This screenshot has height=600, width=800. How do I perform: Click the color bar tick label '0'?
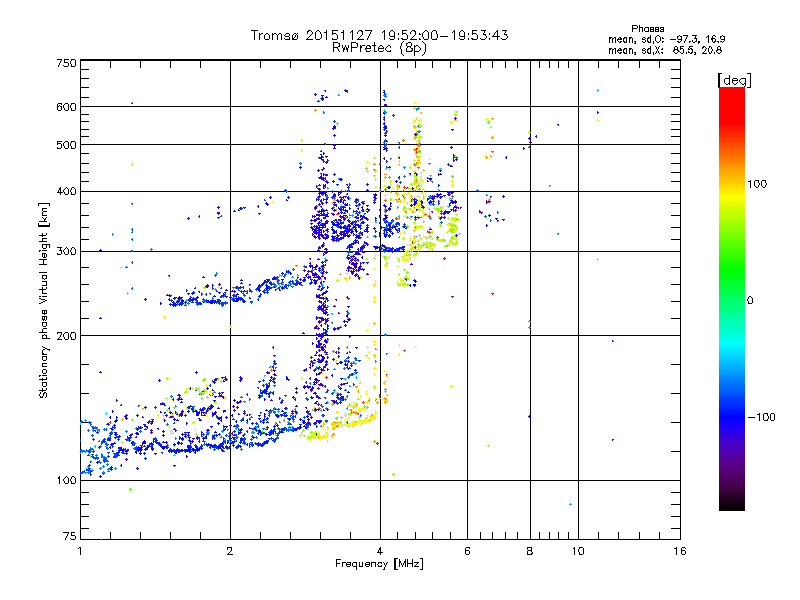(x=750, y=301)
